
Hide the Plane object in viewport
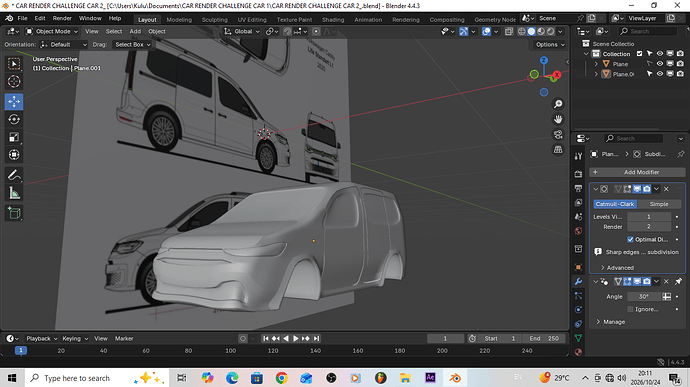[660, 64]
